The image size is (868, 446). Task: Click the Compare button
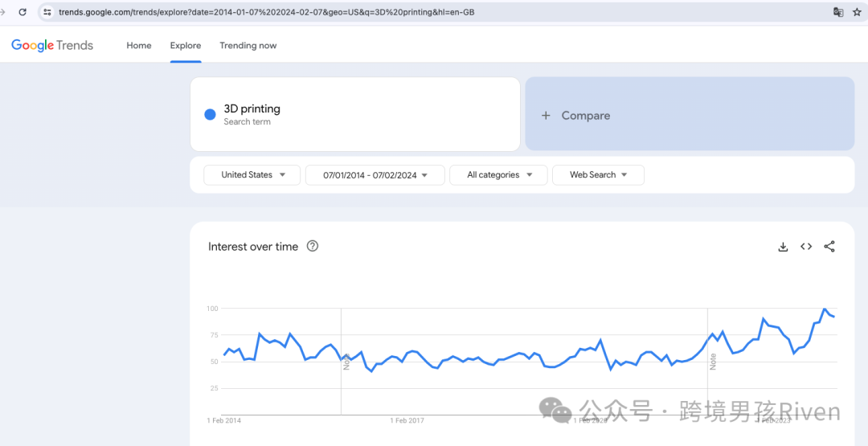[x=689, y=114]
